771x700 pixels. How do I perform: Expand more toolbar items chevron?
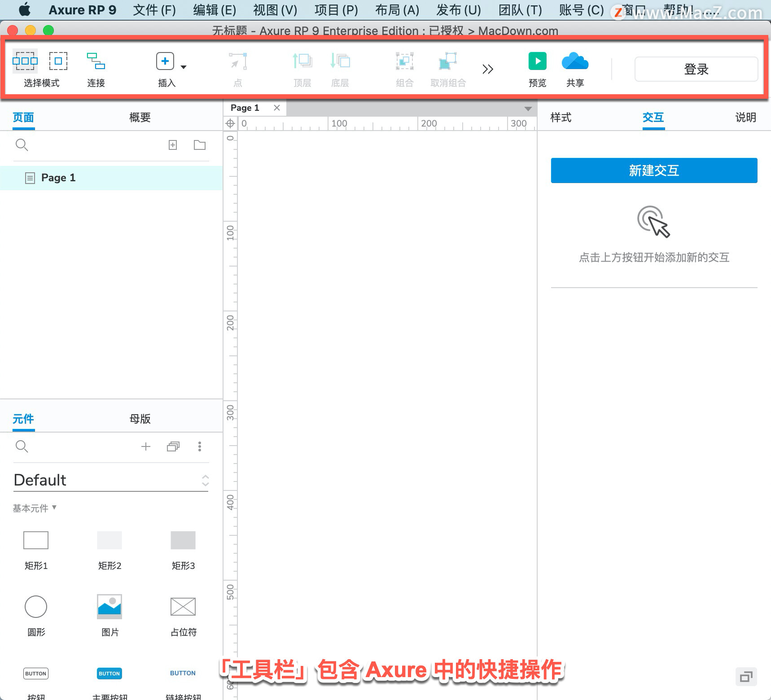coord(488,69)
